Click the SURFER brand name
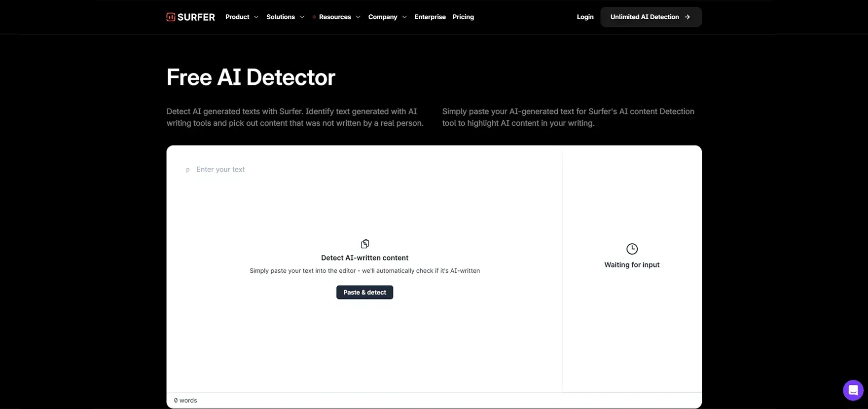The width and height of the screenshot is (868, 409). click(196, 17)
